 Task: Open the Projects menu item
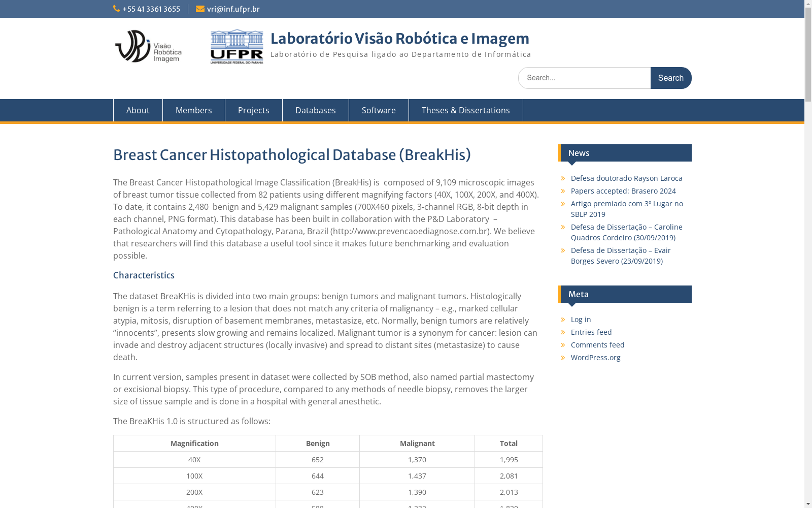[254, 110]
